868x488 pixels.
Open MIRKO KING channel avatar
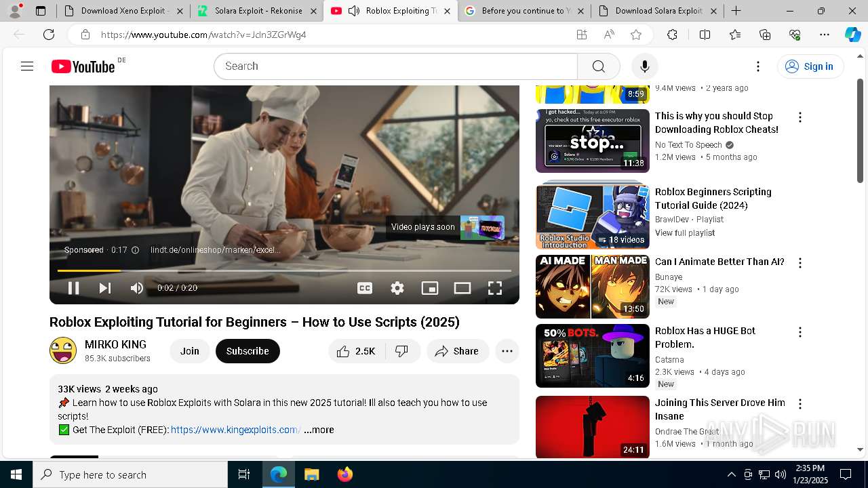click(63, 350)
